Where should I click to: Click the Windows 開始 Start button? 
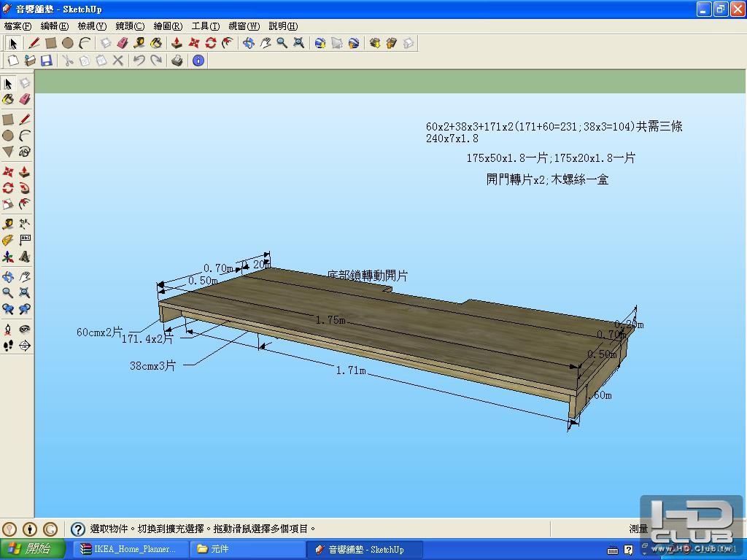(x=33, y=549)
